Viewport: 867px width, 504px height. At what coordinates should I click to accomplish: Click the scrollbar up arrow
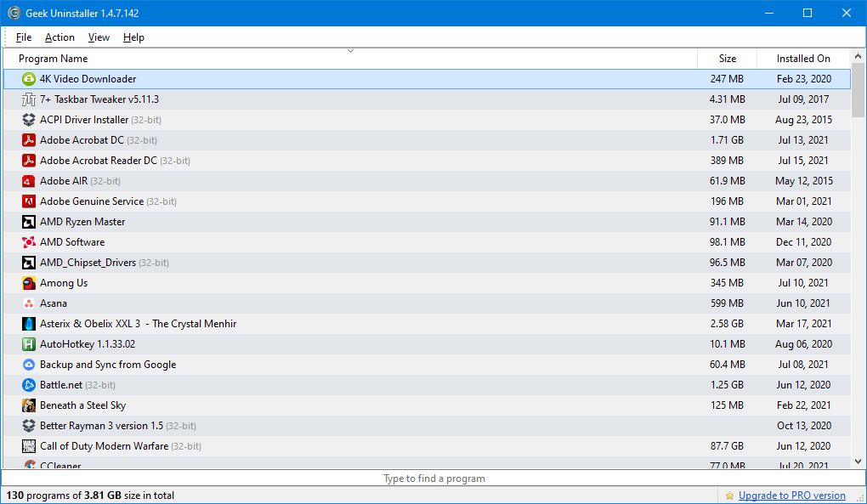(858, 56)
